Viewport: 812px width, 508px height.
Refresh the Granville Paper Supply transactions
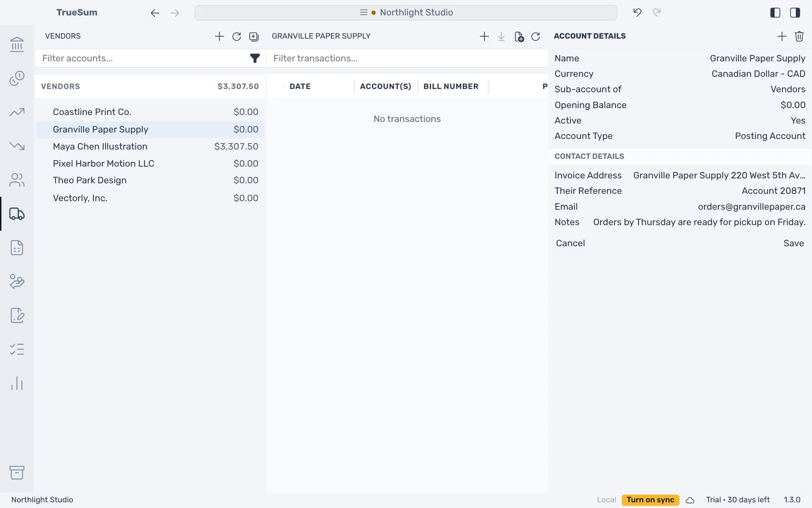(x=536, y=37)
